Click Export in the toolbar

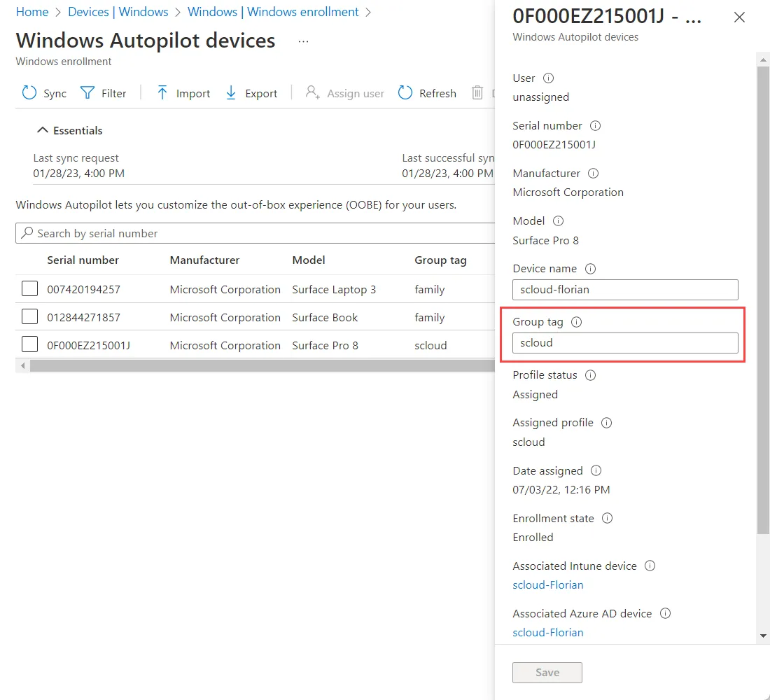point(251,93)
